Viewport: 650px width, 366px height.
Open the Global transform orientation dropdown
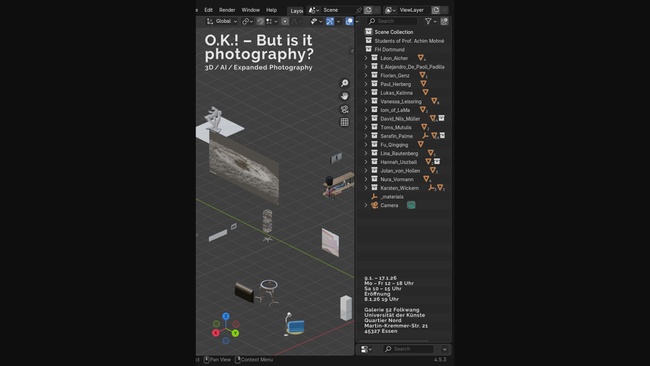click(x=222, y=21)
